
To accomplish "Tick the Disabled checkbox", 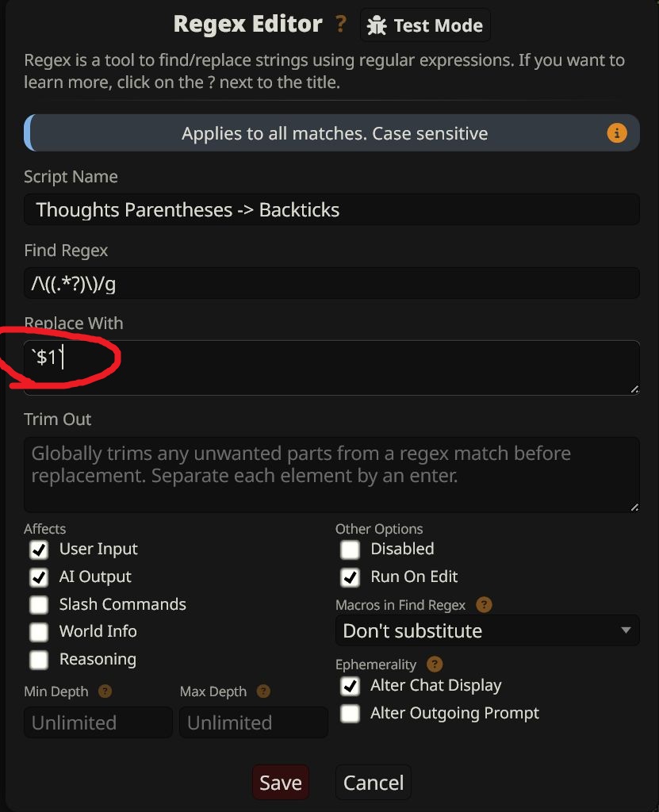I will click(x=350, y=550).
